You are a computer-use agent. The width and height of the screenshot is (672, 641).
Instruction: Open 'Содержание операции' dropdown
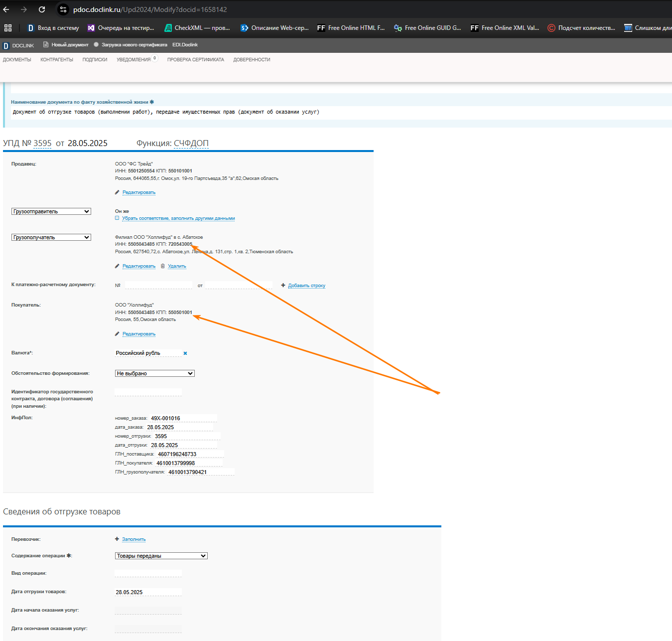coord(161,556)
